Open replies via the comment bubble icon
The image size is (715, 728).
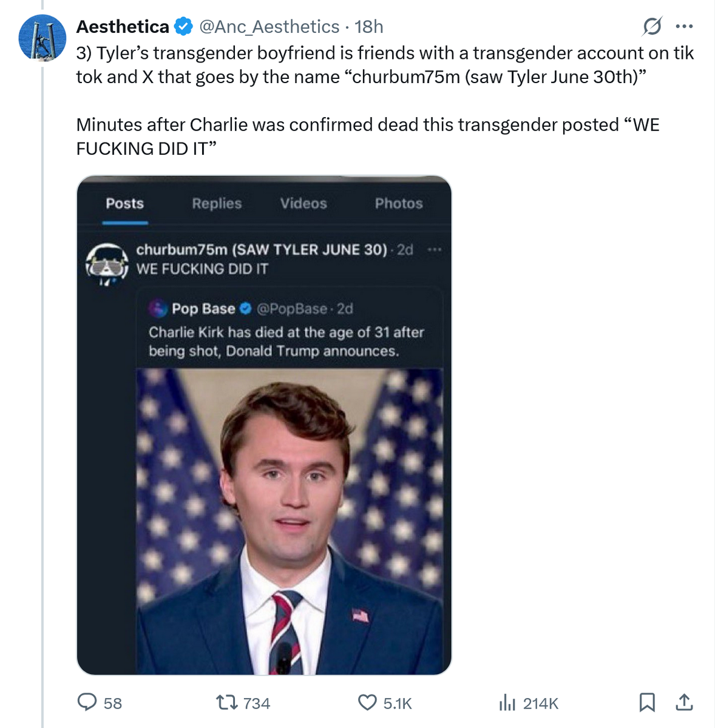(x=87, y=703)
